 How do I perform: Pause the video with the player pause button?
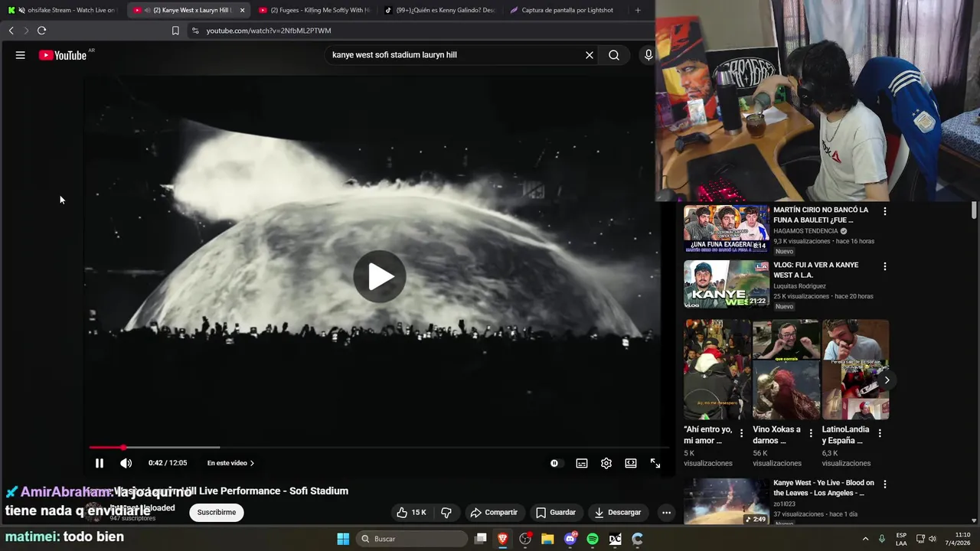[x=100, y=463]
